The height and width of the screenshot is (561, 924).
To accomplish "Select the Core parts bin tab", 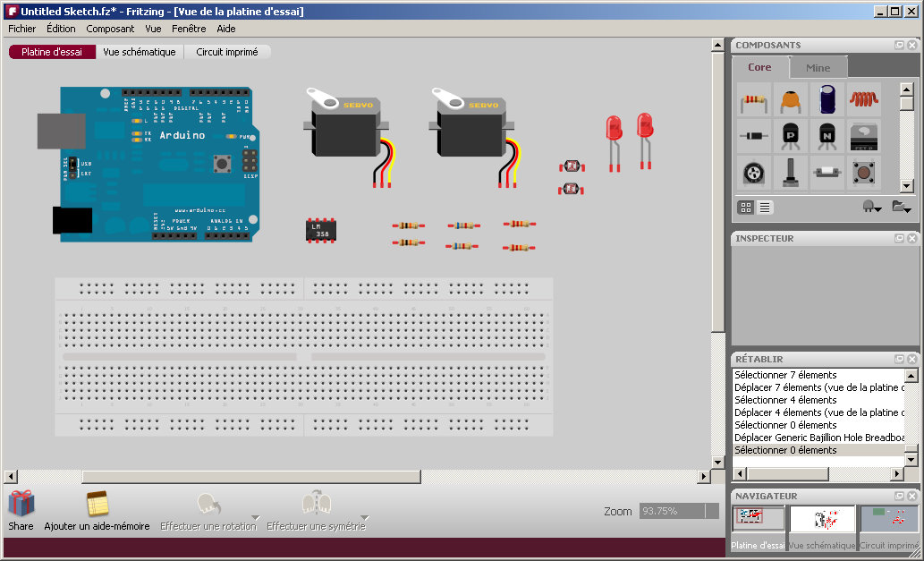I will pyautogui.click(x=759, y=67).
